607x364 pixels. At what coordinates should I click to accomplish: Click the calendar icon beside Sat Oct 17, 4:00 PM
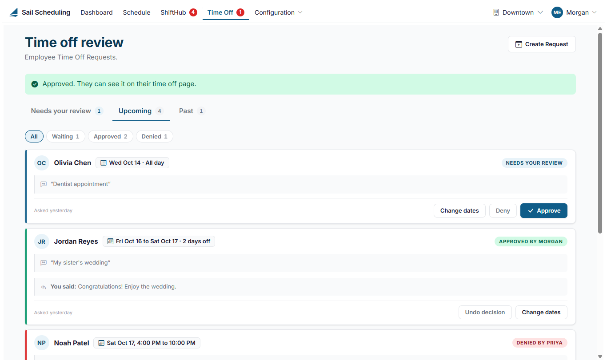coord(101,343)
